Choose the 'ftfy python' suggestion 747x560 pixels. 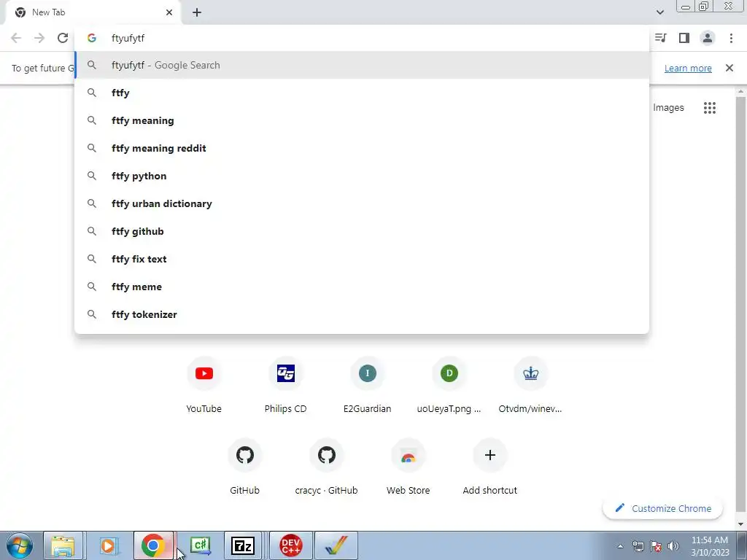[362, 176]
